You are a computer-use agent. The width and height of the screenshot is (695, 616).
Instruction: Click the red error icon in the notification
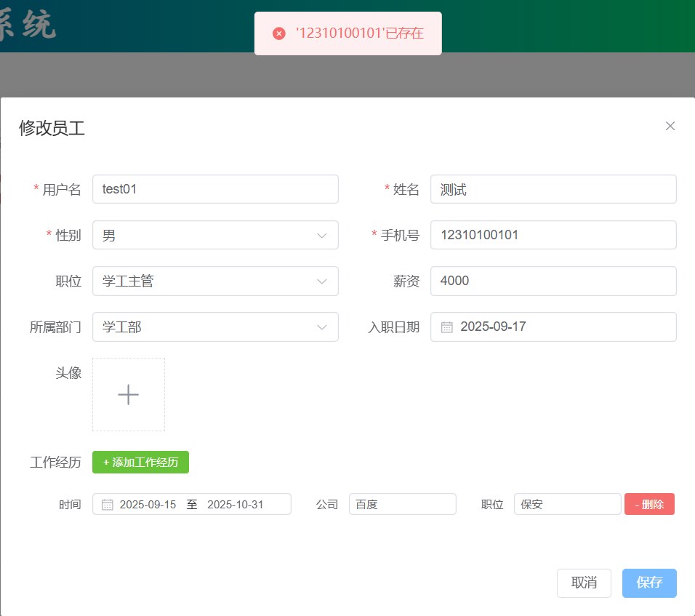(279, 33)
